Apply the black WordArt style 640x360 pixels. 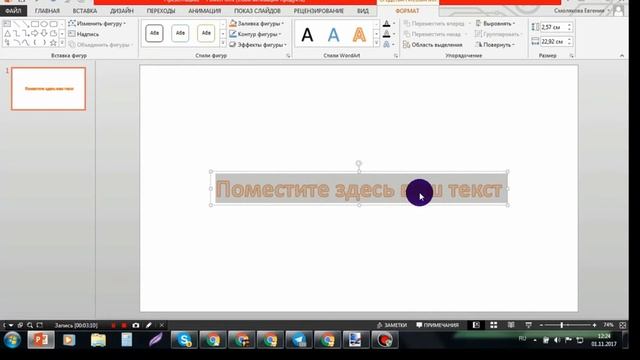(307, 35)
